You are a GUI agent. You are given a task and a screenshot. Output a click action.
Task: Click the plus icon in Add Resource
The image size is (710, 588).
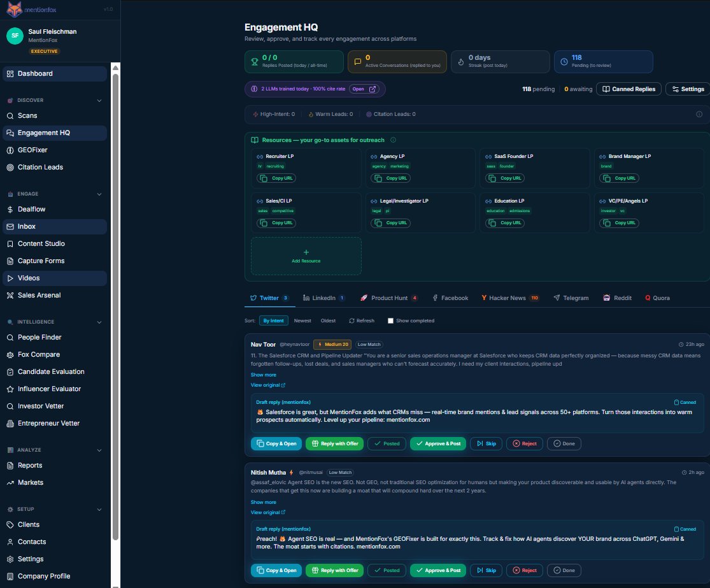pos(306,252)
